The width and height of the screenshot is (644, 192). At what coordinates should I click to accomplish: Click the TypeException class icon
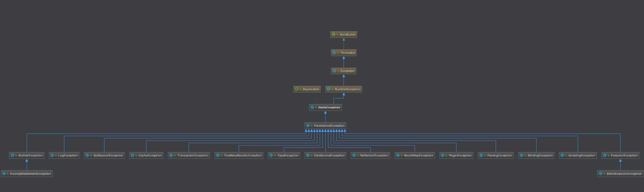pos(271,155)
